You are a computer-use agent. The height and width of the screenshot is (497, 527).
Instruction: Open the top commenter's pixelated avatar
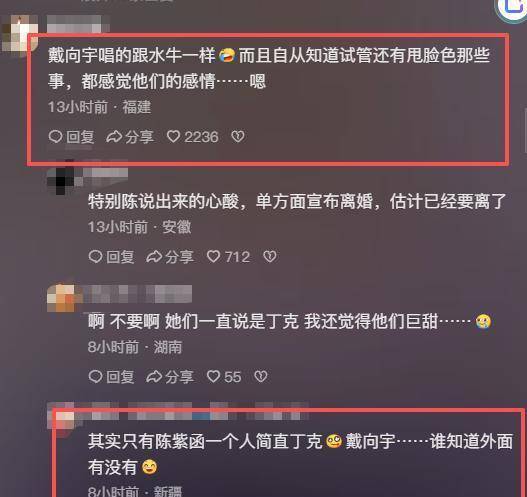tap(19, 34)
